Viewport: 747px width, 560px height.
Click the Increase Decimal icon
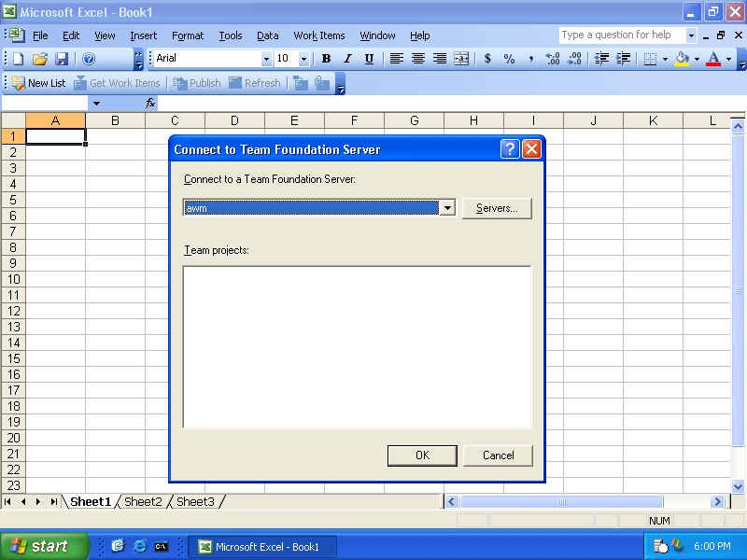click(552, 59)
